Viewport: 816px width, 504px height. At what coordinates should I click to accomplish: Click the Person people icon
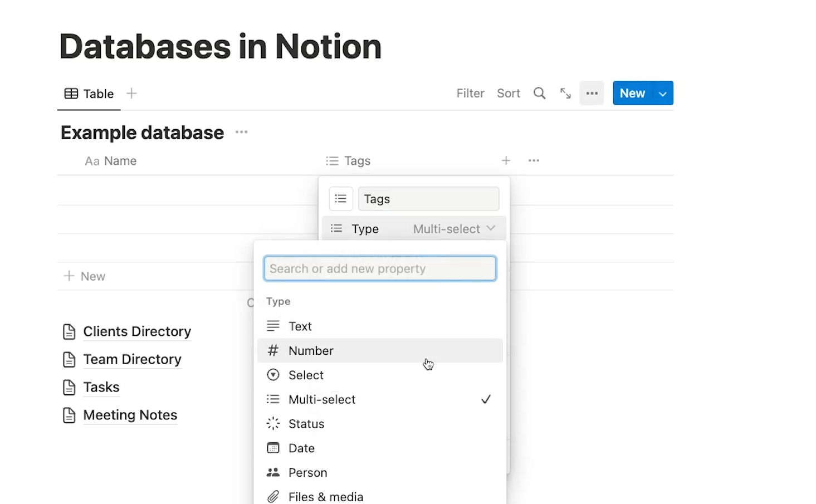point(273,472)
